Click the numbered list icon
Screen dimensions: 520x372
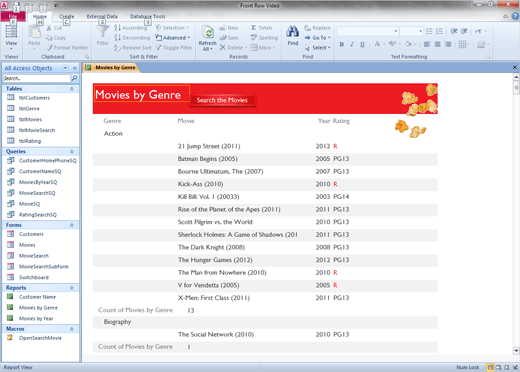[x=440, y=31]
